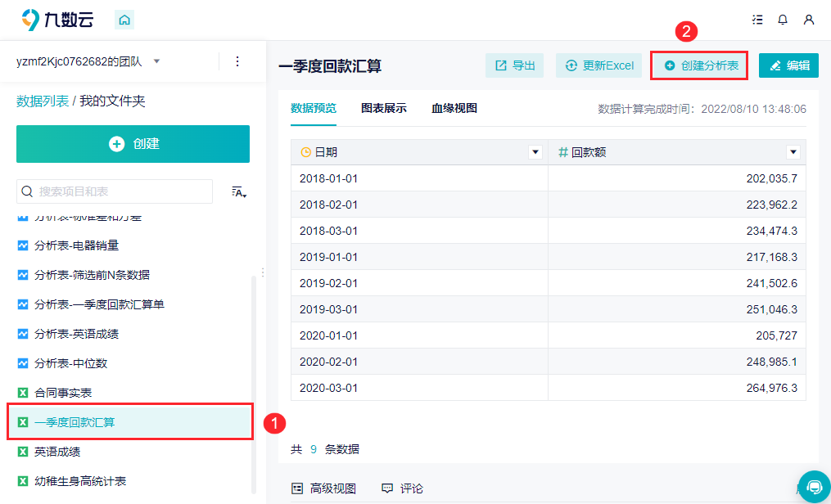Viewport: 831px width, 504px height.
Task: Click chart icon beside 分析表-电器销量
Action: (23, 245)
